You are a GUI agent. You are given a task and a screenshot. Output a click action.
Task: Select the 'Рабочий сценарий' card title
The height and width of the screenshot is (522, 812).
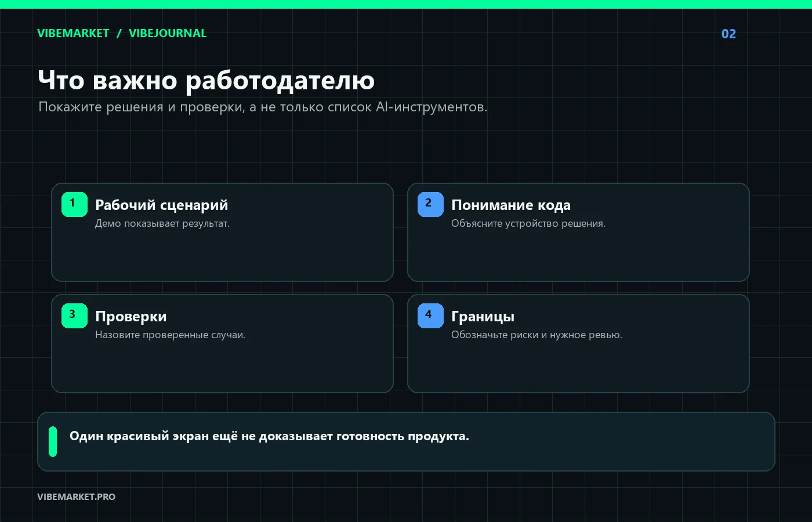[161, 205]
